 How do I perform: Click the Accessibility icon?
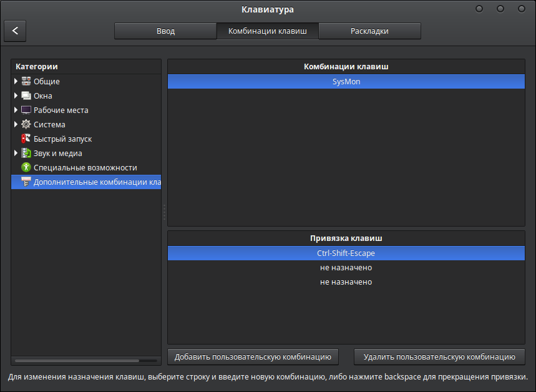[x=26, y=167]
